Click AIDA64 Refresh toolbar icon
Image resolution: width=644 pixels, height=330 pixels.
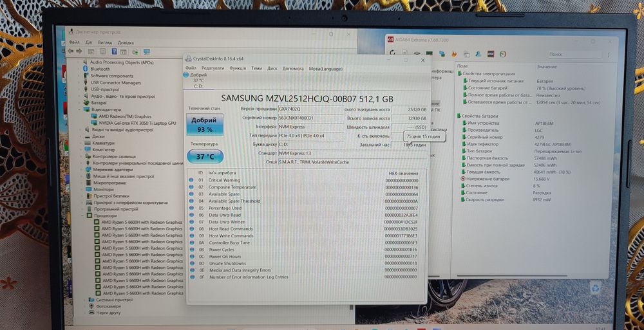pos(393,53)
